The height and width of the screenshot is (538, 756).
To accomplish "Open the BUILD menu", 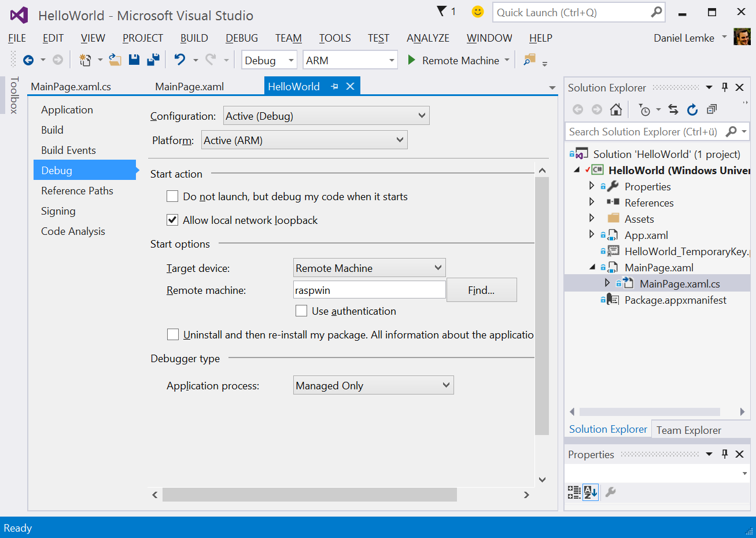I will click(194, 38).
